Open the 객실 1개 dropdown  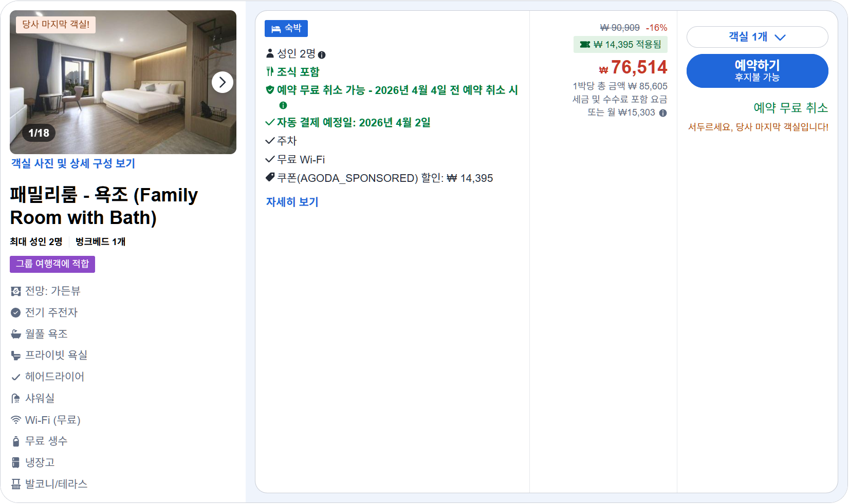click(x=757, y=37)
